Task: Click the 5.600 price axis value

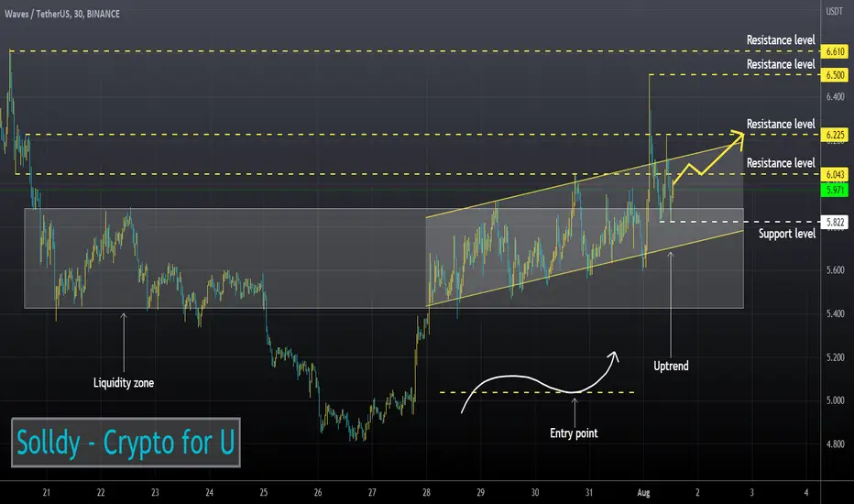Action: [x=835, y=270]
